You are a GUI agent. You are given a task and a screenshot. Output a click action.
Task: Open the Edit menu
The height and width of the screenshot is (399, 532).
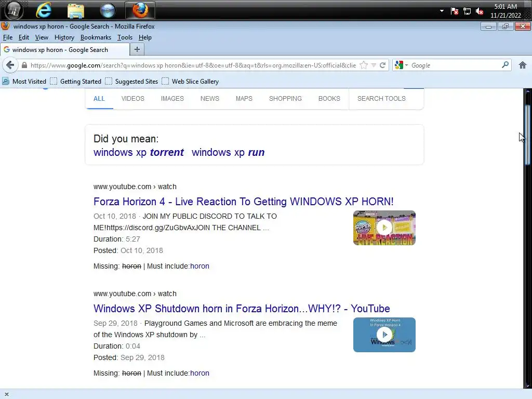click(x=24, y=37)
